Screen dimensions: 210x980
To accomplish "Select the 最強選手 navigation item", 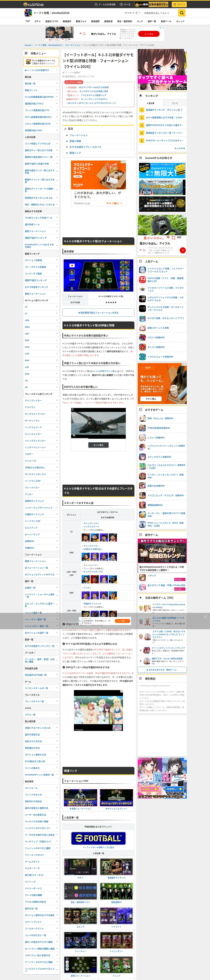I will pyautogui.click(x=67, y=21).
